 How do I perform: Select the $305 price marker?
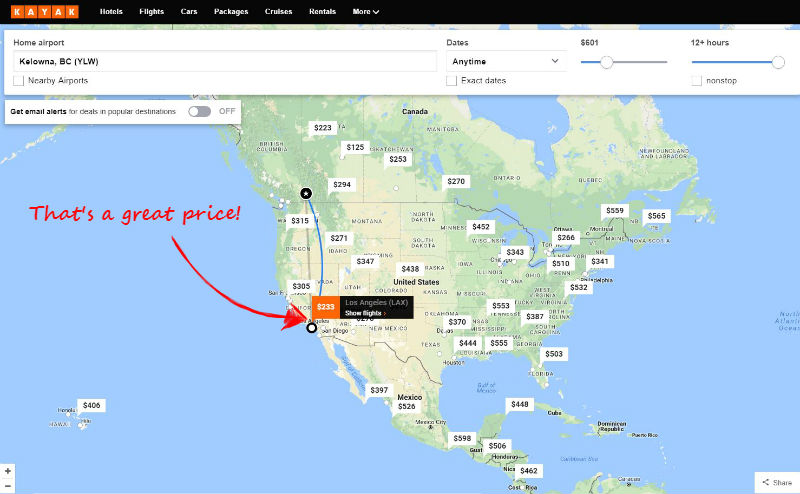click(301, 286)
